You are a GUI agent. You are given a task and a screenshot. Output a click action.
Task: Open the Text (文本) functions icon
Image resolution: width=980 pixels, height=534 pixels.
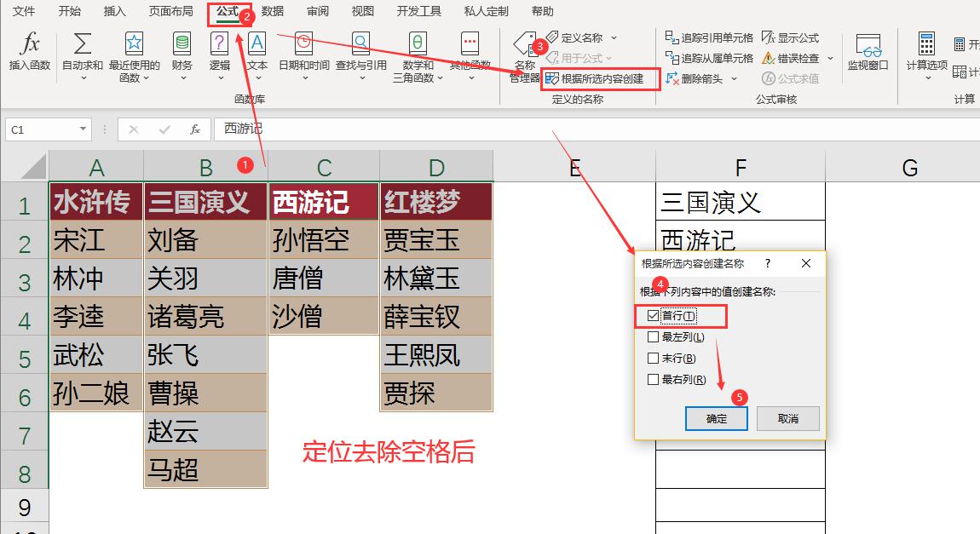(x=257, y=43)
